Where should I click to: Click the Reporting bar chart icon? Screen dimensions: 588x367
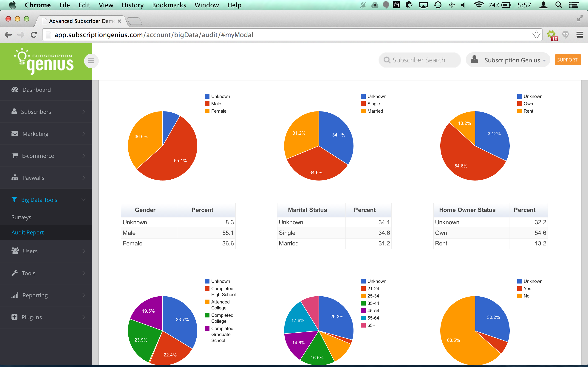pyautogui.click(x=15, y=295)
